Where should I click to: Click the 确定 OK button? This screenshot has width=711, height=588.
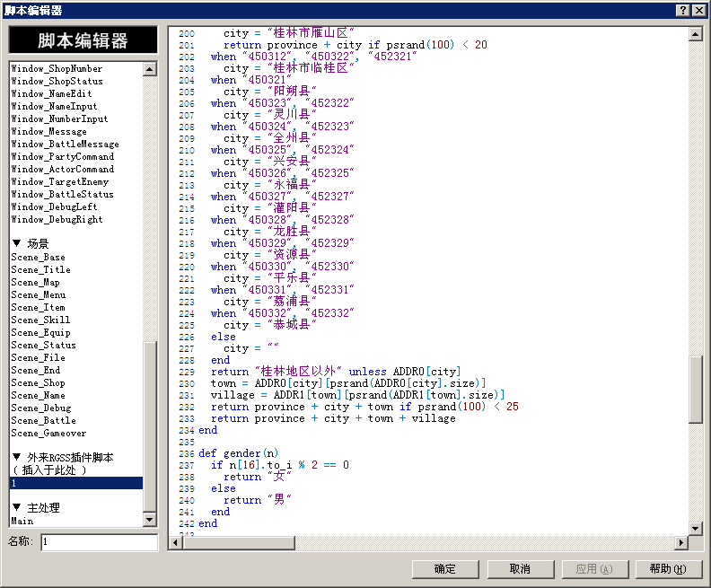coord(445,569)
